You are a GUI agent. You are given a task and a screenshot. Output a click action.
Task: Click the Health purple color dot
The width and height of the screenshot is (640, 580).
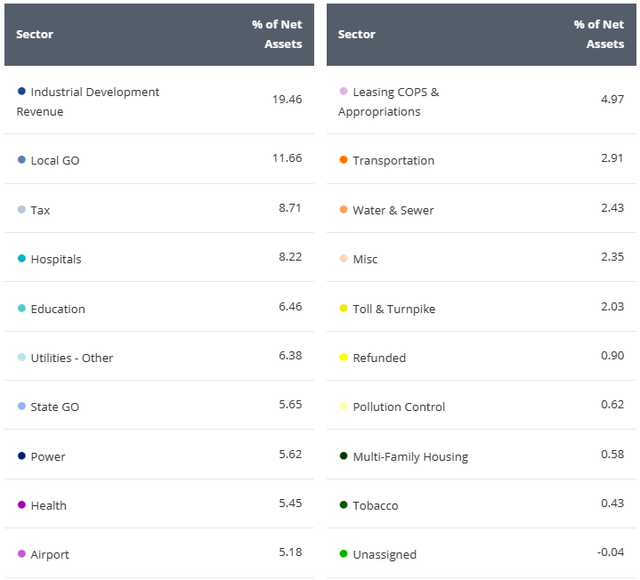(x=22, y=505)
